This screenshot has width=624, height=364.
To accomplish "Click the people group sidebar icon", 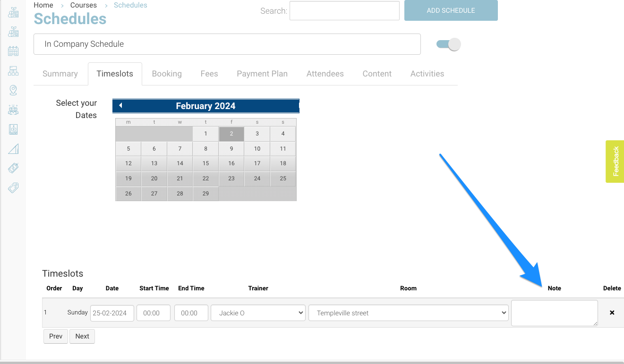I will [x=13, y=110].
